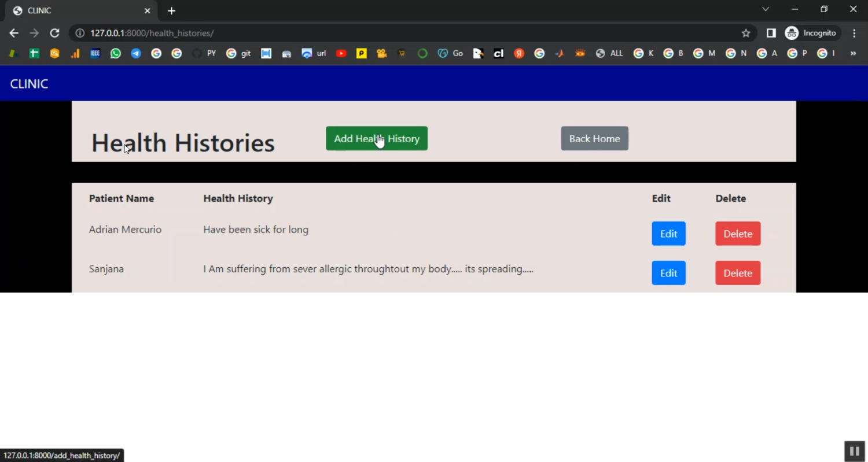The height and width of the screenshot is (462, 868).
Task: Open the green circle bookmark
Action: tap(422, 53)
